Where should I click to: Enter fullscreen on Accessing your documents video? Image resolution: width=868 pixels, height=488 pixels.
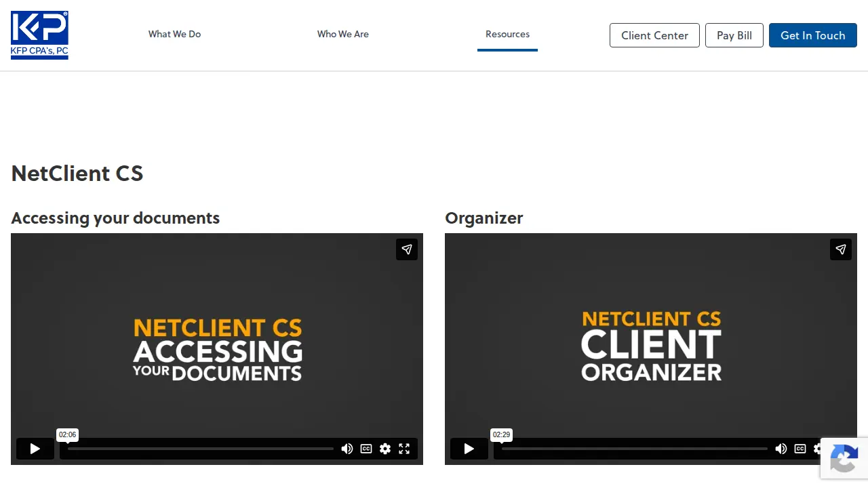tap(404, 449)
